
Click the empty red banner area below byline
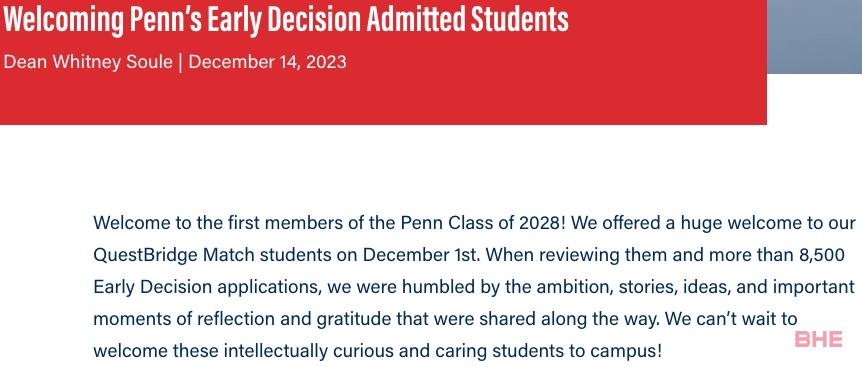tap(383, 101)
